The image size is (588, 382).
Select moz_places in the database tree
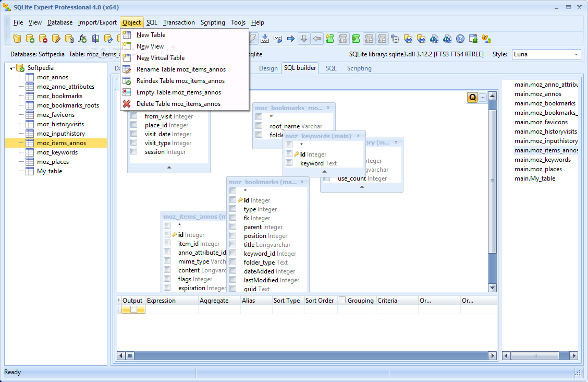(x=53, y=162)
